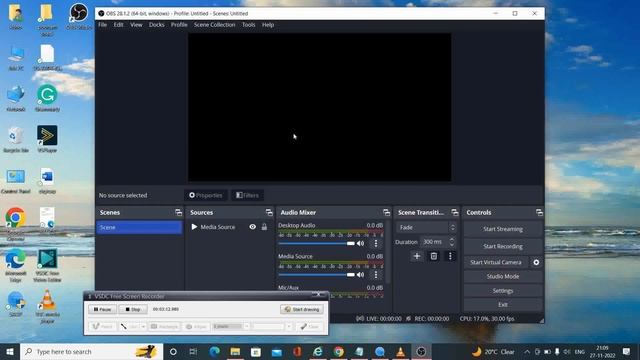
Task: Pop out the Sources dock panel
Action: [x=269, y=212]
